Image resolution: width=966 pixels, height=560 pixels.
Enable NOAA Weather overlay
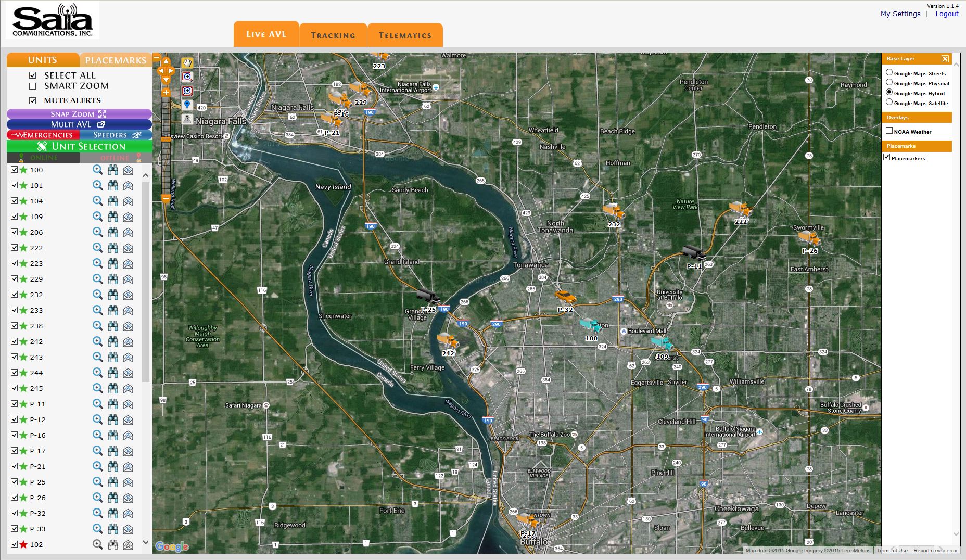click(x=889, y=131)
